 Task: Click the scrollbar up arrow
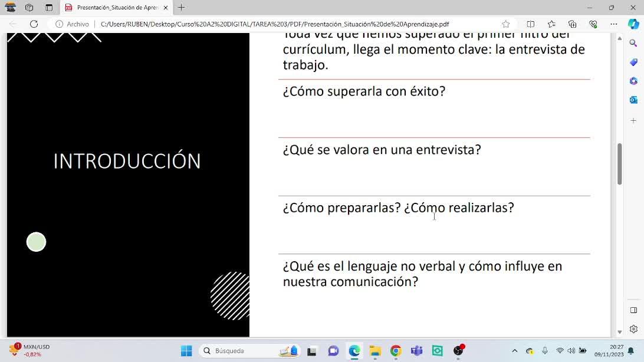619,38
